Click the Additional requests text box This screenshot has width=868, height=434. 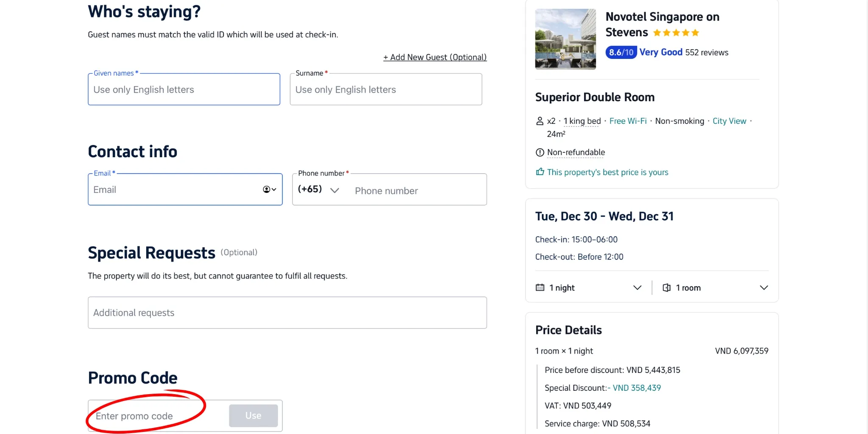click(x=287, y=313)
